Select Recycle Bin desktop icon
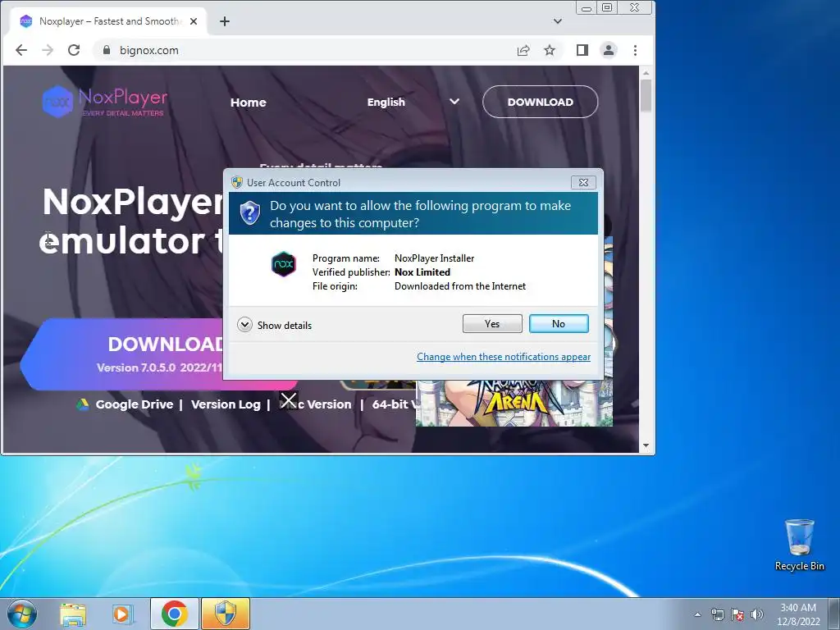This screenshot has height=630, width=840. [800, 545]
